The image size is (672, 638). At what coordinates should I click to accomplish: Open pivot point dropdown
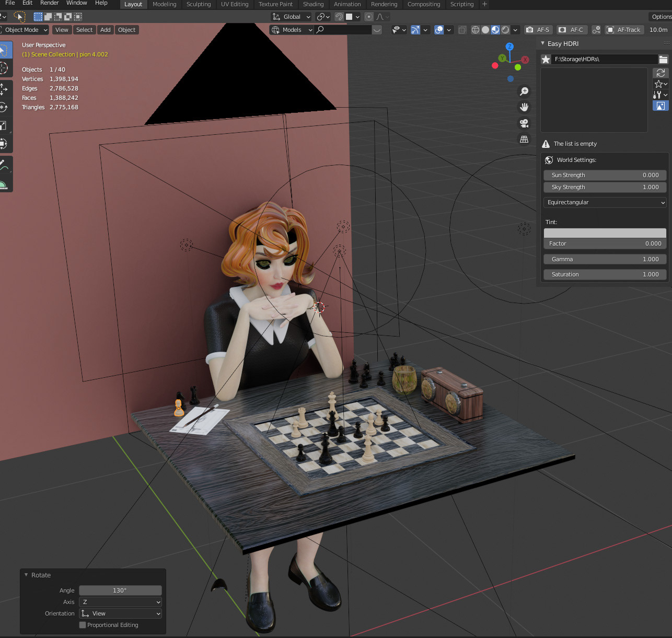(323, 17)
